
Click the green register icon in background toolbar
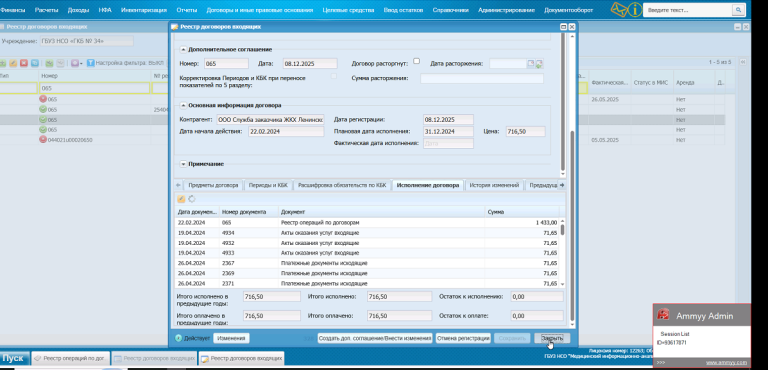49,63
